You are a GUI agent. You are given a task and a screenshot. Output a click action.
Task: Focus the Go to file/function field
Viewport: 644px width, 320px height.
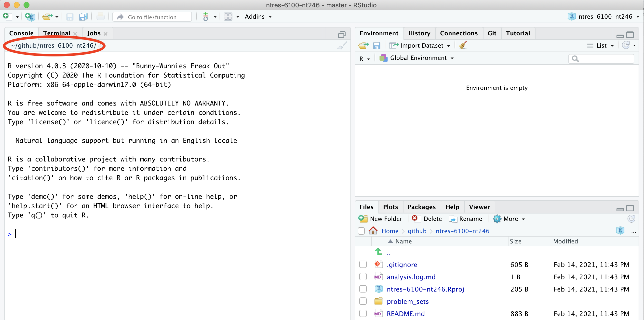(152, 17)
